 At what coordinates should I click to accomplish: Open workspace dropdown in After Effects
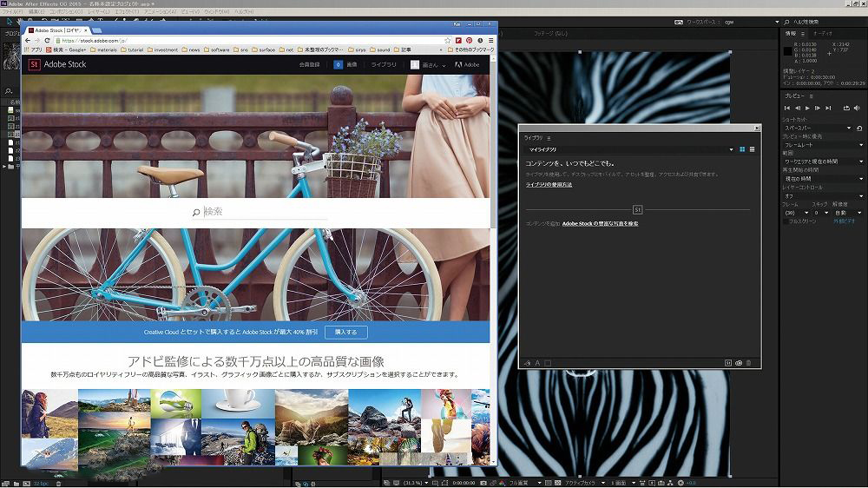[x=751, y=23]
